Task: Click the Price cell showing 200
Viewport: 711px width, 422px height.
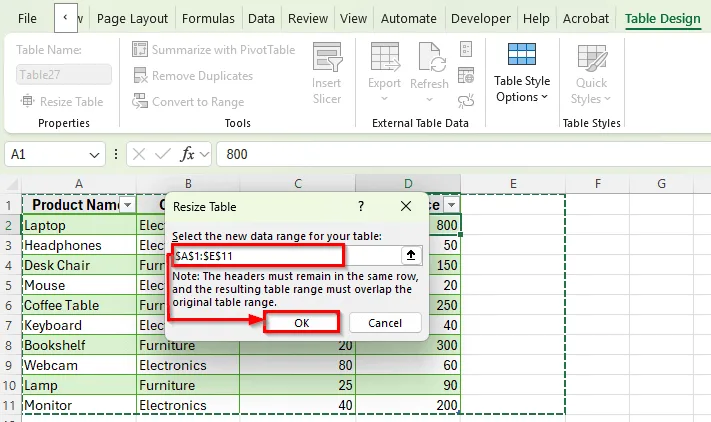Action: tap(408, 405)
